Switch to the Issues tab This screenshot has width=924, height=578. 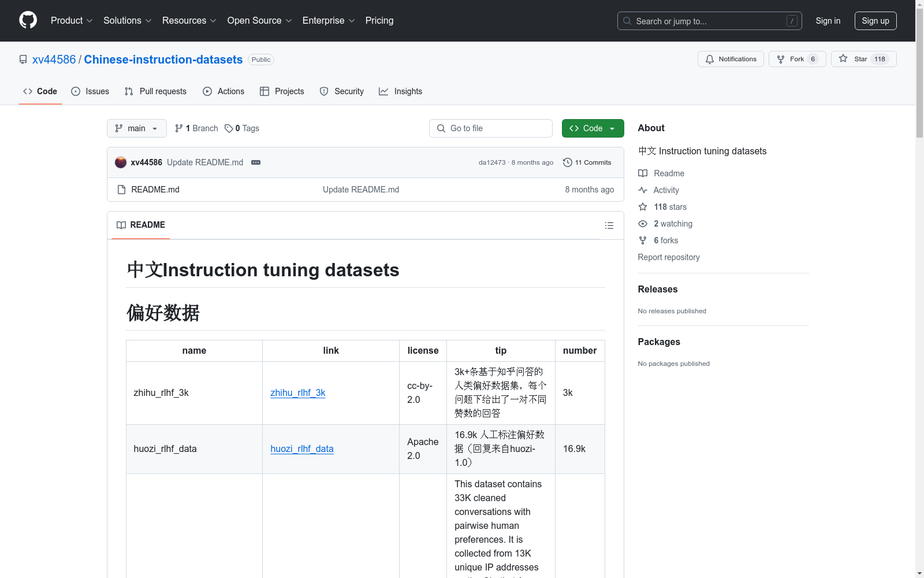click(x=90, y=91)
